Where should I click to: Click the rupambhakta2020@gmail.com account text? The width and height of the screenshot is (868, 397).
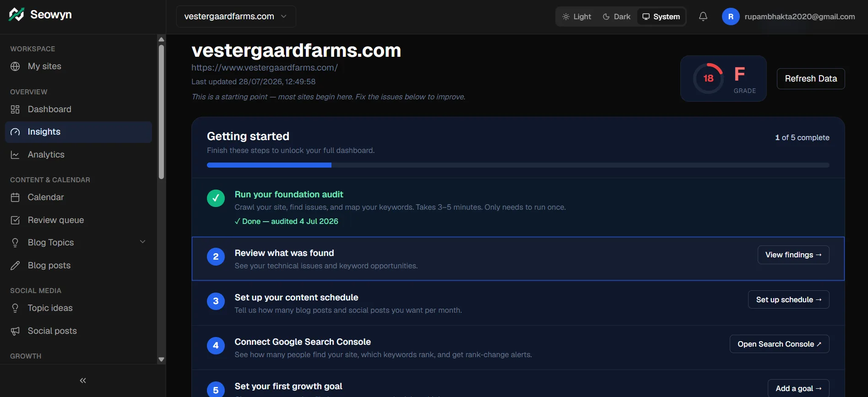pyautogui.click(x=800, y=16)
